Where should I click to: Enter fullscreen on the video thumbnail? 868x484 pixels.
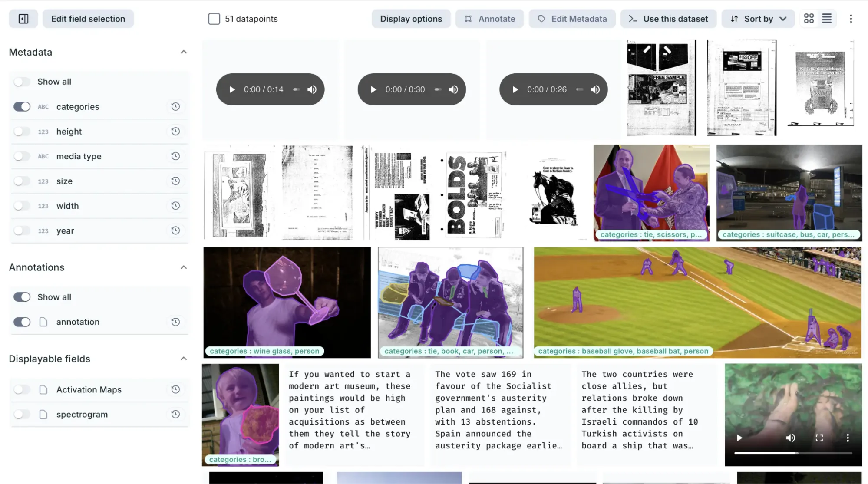click(819, 438)
